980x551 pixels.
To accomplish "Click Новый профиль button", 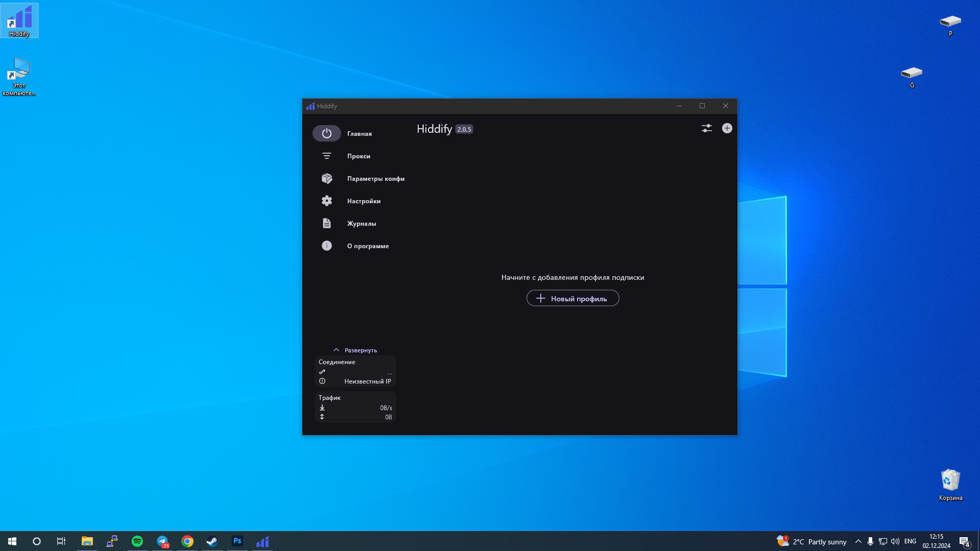I will 572,298.
